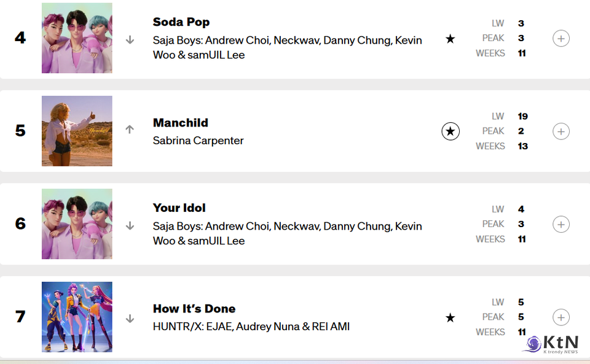
Task: Open the Your Idol cover art
Action: (77, 224)
